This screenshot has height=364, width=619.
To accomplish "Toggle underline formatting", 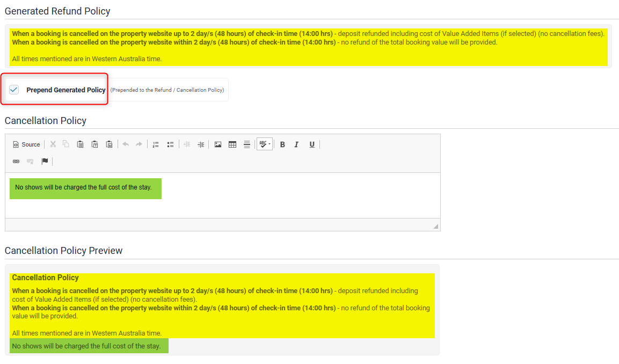I will [312, 144].
